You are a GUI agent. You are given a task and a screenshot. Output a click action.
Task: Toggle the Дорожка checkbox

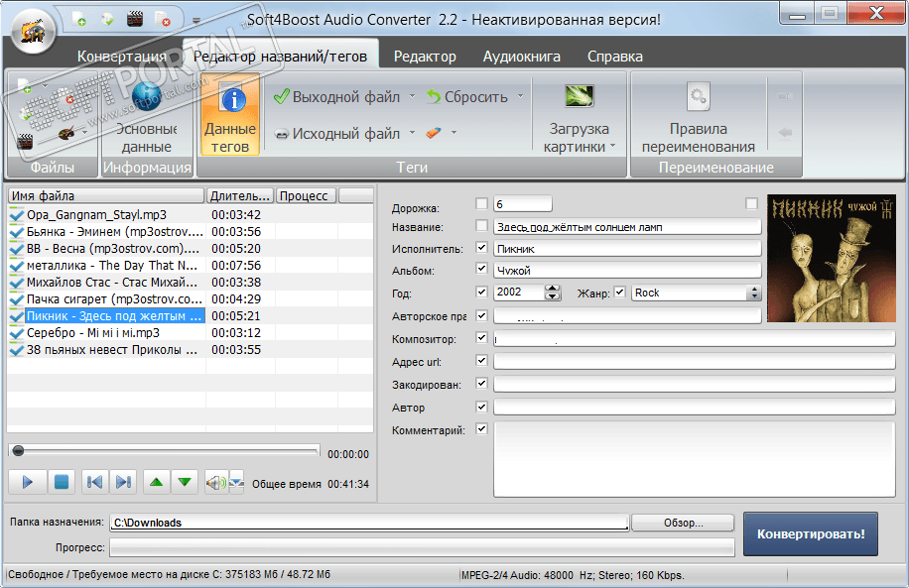coord(481,203)
